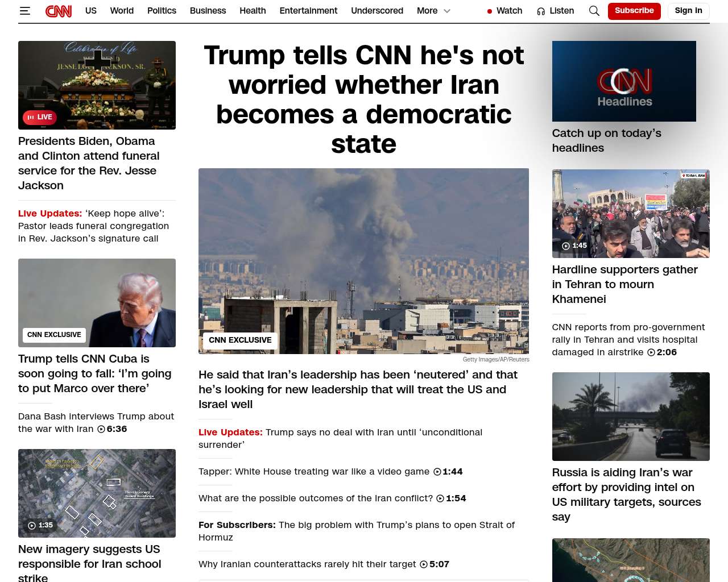Open the Politics section
This screenshot has width=728, height=582.
click(x=162, y=11)
